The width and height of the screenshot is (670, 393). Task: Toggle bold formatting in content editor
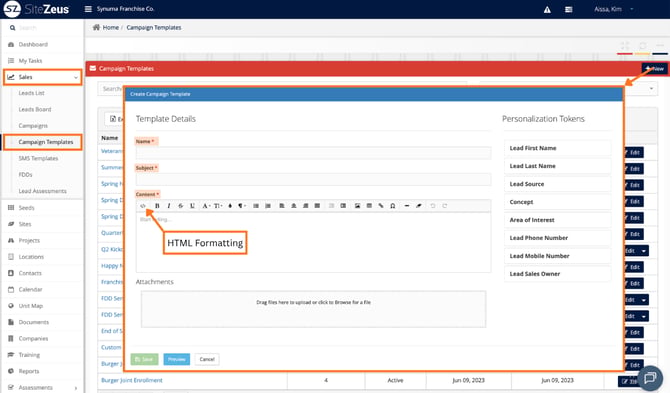[157, 206]
